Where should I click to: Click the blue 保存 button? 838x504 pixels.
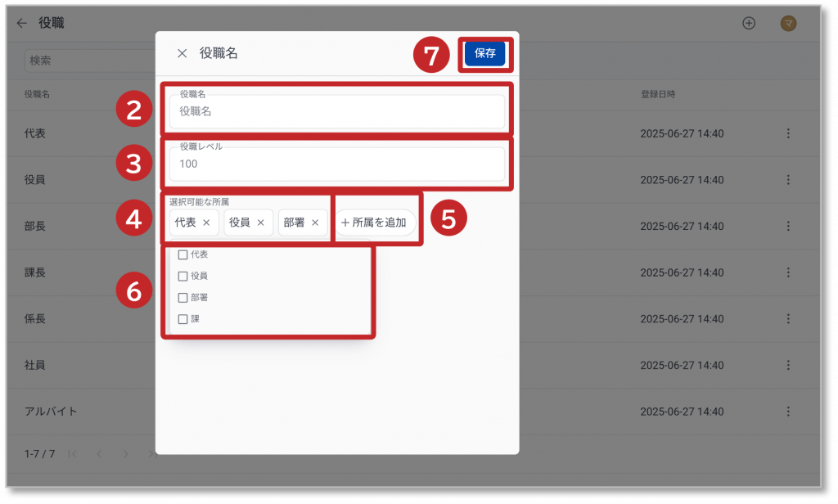coord(484,53)
